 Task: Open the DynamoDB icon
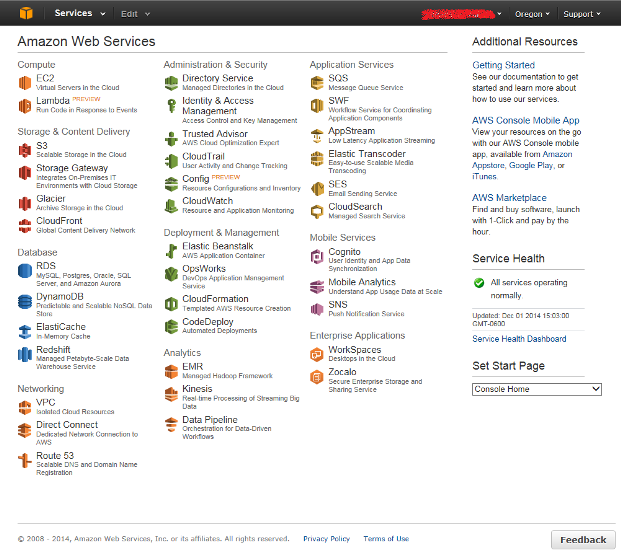point(25,301)
